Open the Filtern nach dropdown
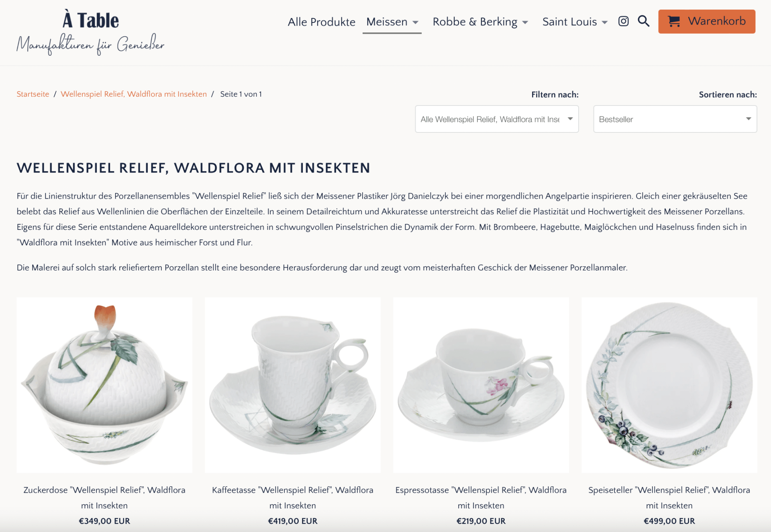 click(497, 119)
